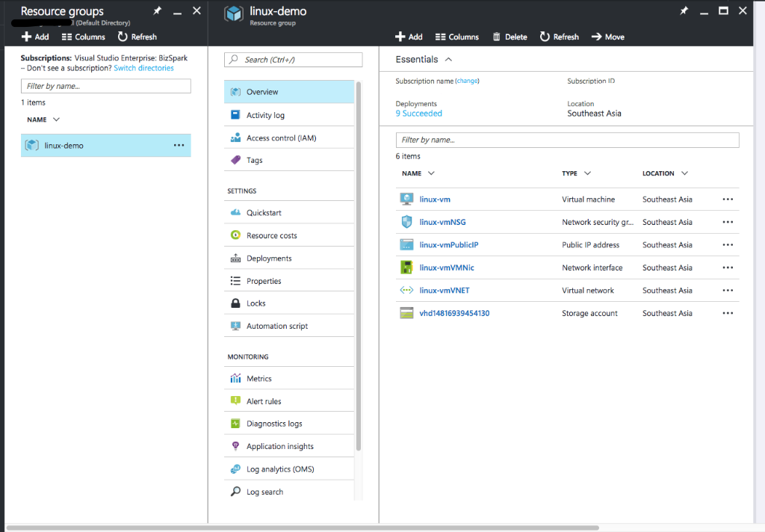Screen dimensions: 765x532
Task: Click the Alert rules icon
Action: [235, 401]
